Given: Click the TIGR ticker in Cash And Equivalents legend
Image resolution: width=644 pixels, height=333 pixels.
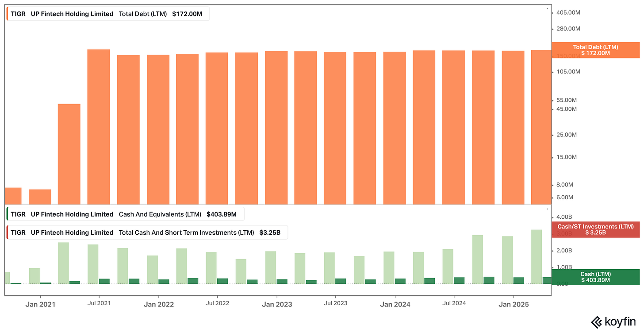Looking at the screenshot, I should [x=18, y=214].
